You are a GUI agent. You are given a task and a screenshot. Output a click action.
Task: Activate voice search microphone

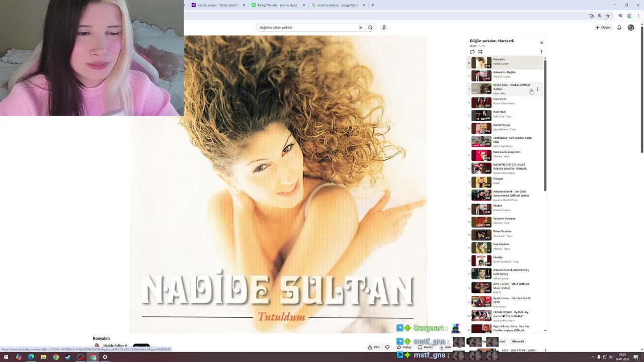[x=384, y=28]
